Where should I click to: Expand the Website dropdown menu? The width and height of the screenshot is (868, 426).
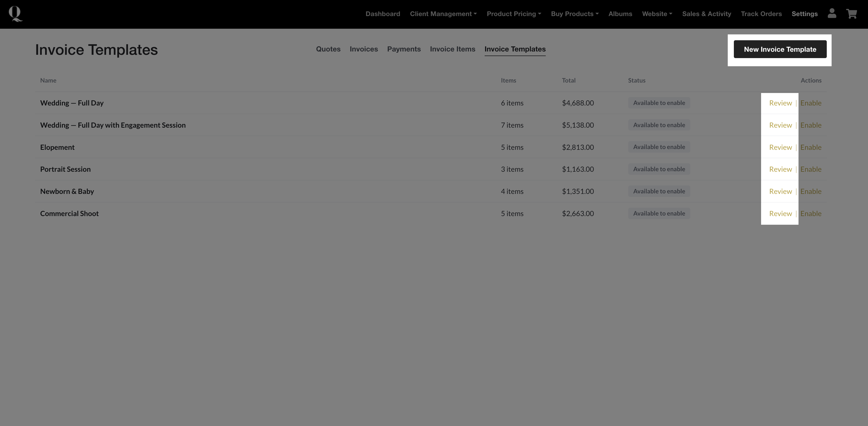pyautogui.click(x=657, y=14)
